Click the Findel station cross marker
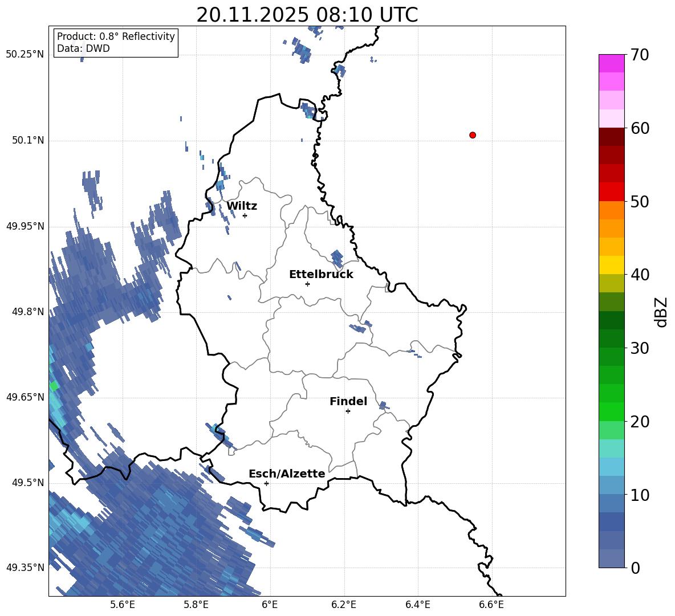This screenshot has height=616, width=675. tap(348, 411)
